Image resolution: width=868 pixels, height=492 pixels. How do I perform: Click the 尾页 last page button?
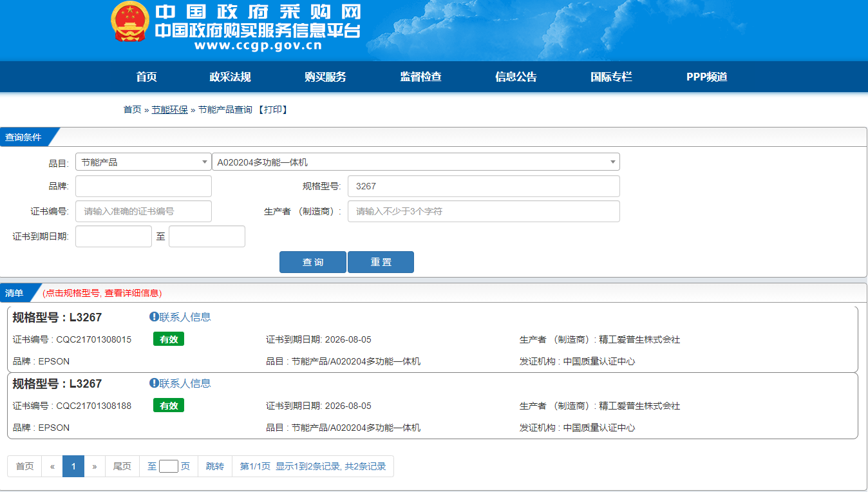tap(122, 466)
